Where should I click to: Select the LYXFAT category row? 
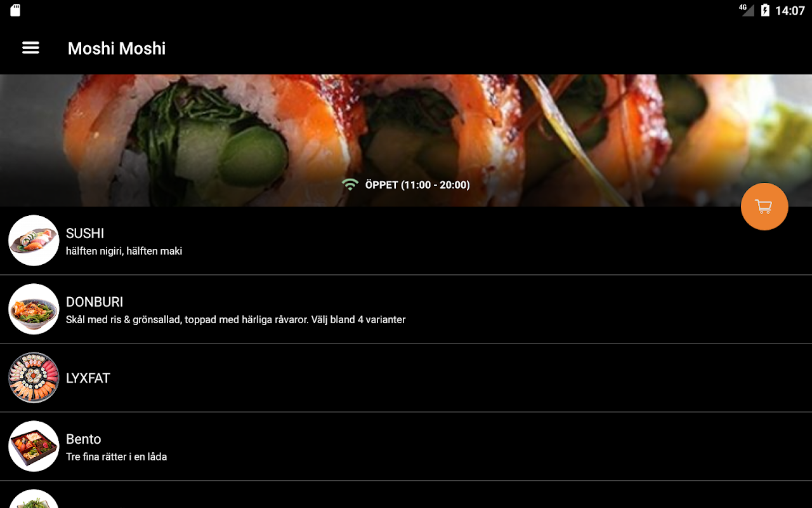tap(406, 378)
